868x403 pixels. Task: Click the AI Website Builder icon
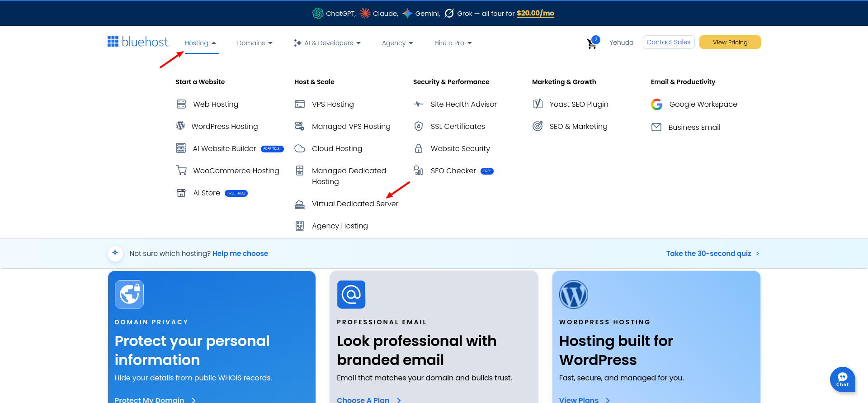point(181,148)
